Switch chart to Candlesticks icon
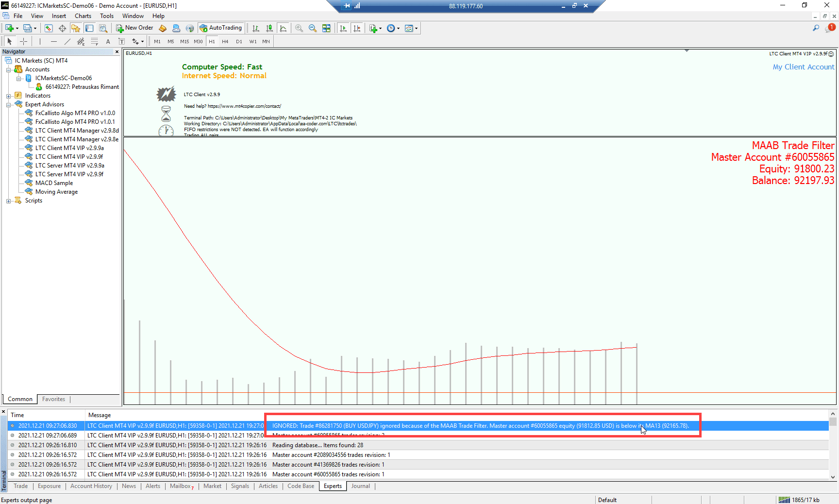Image resolution: width=839 pixels, height=504 pixels. pyautogui.click(x=269, y=28)
